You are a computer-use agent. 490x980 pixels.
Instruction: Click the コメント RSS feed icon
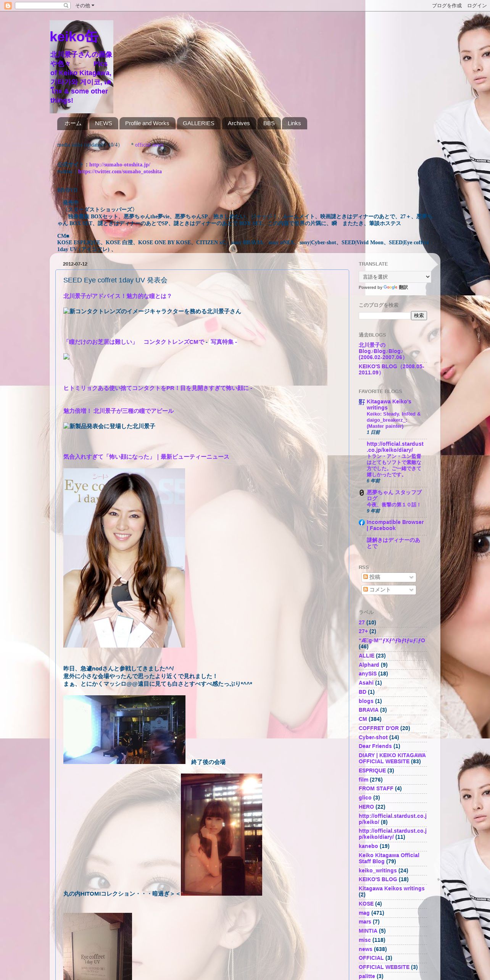click(x=366, y=589)
